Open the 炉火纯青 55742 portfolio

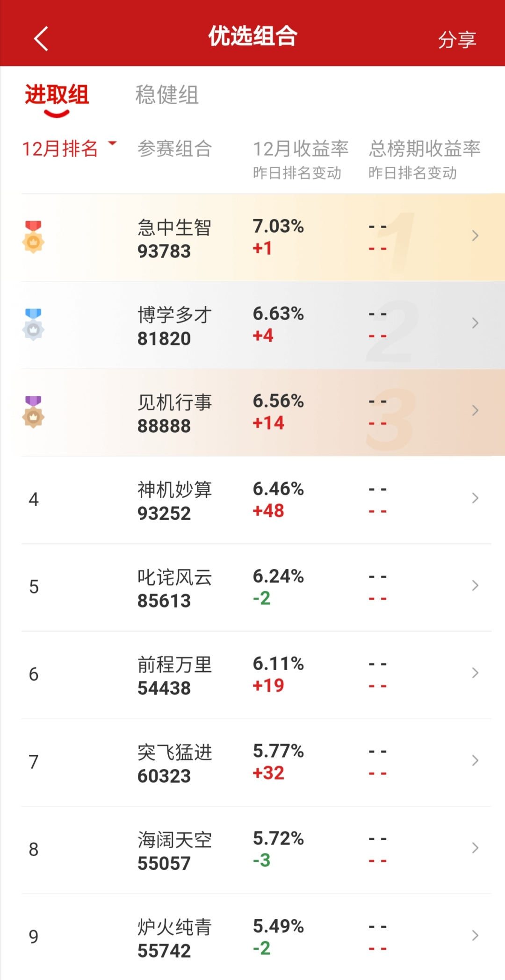(x=174, y=938)
